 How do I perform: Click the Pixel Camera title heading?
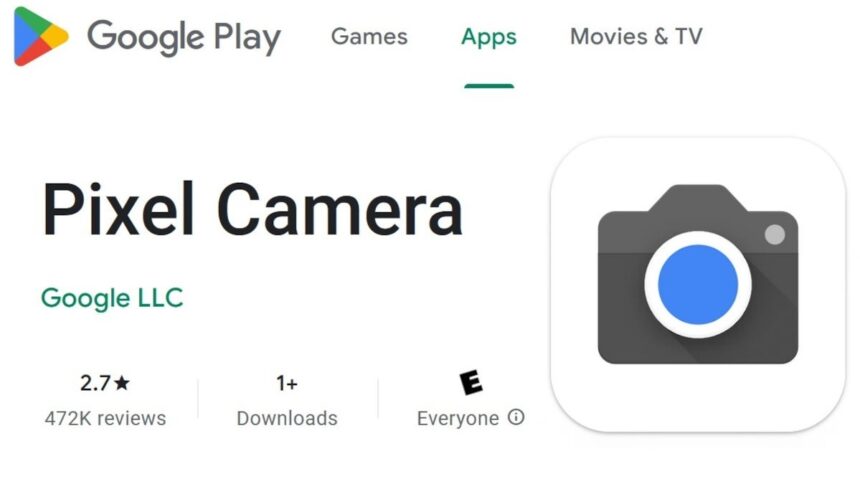pyautogui.click(x=252, y=210)
